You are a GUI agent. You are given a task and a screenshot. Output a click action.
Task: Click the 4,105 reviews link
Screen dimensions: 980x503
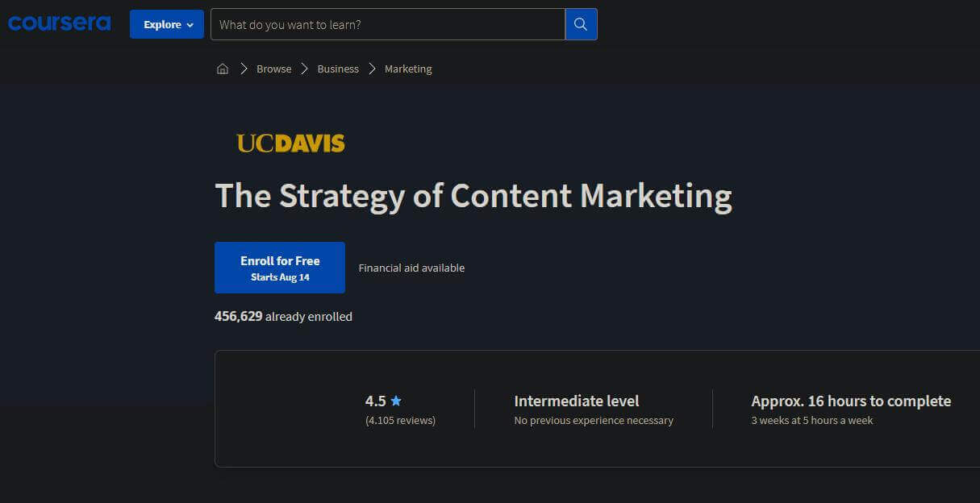[x=400, y=419]
